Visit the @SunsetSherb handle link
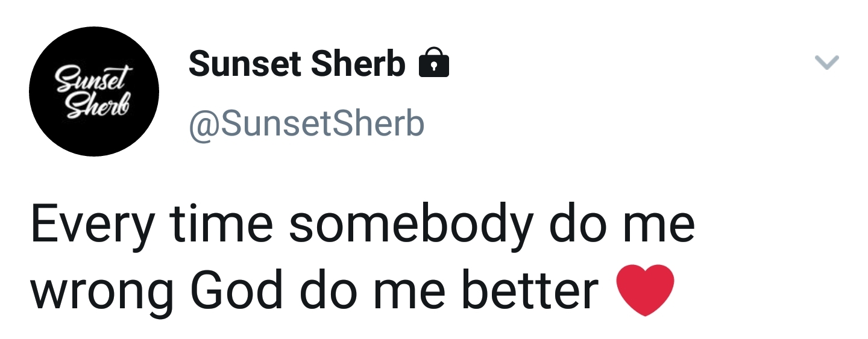 point(307,124)
